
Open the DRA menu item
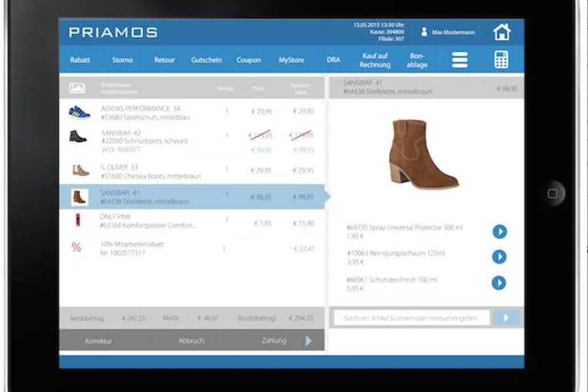333,60
